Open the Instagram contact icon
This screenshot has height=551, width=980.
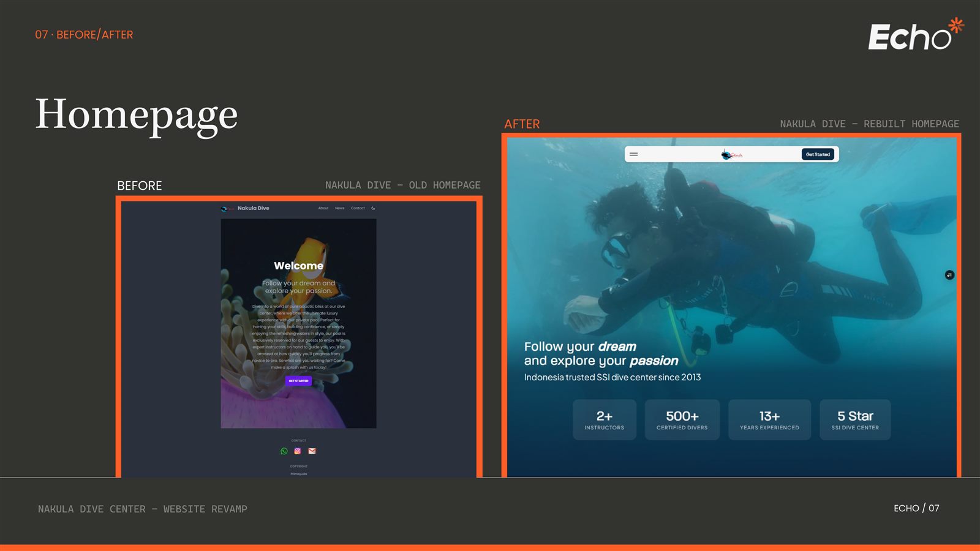(298, 451)
